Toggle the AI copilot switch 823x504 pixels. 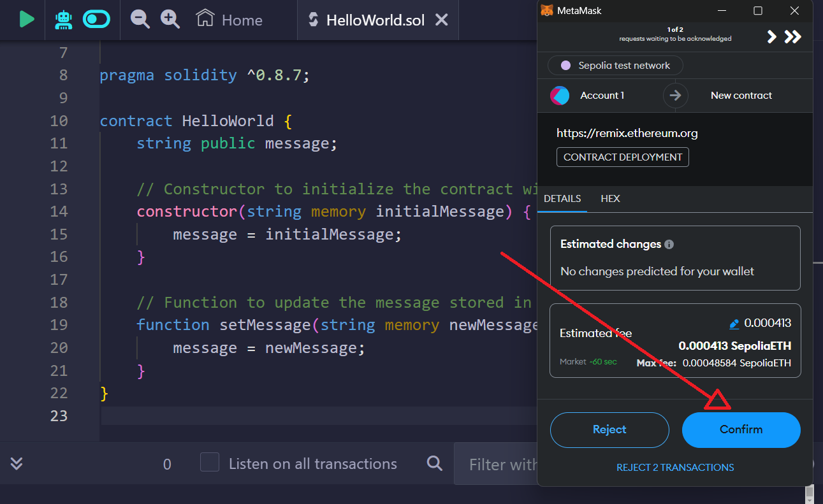pyautogui.click(x=97, y=20)
